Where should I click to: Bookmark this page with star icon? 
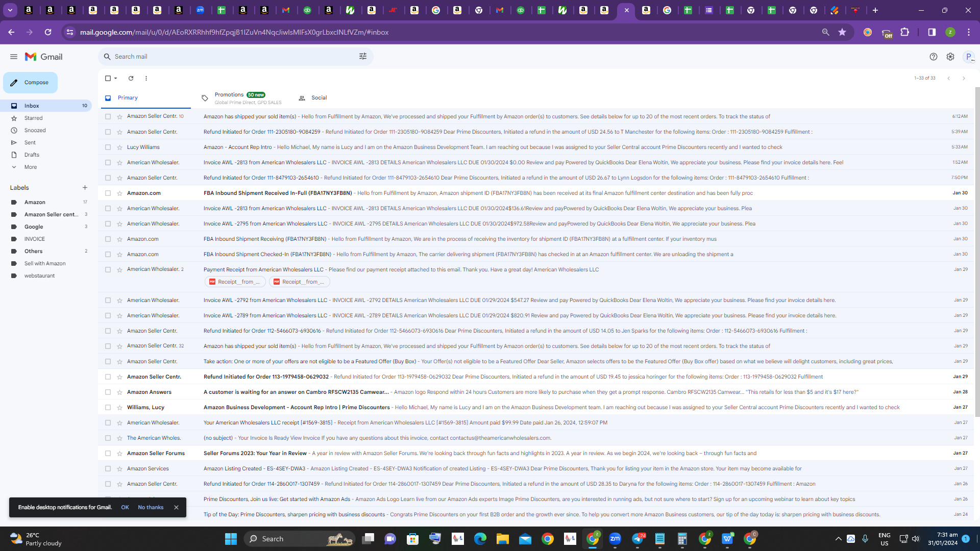[x=842, y=32]
